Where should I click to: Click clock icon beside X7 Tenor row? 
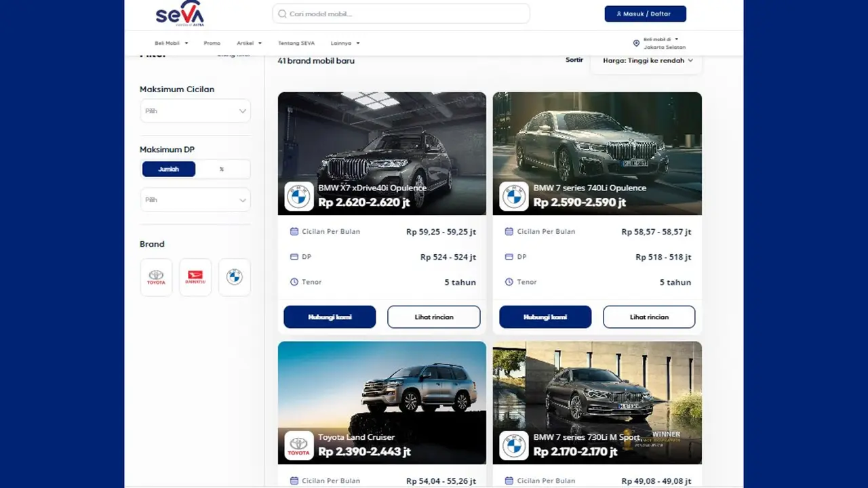[294, 282]
